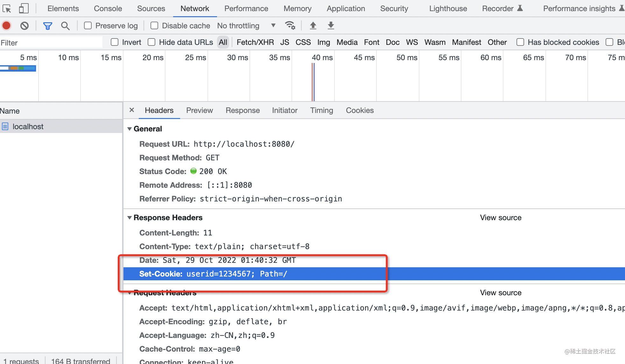Open the network search magnifier icon

coord(65,25)
